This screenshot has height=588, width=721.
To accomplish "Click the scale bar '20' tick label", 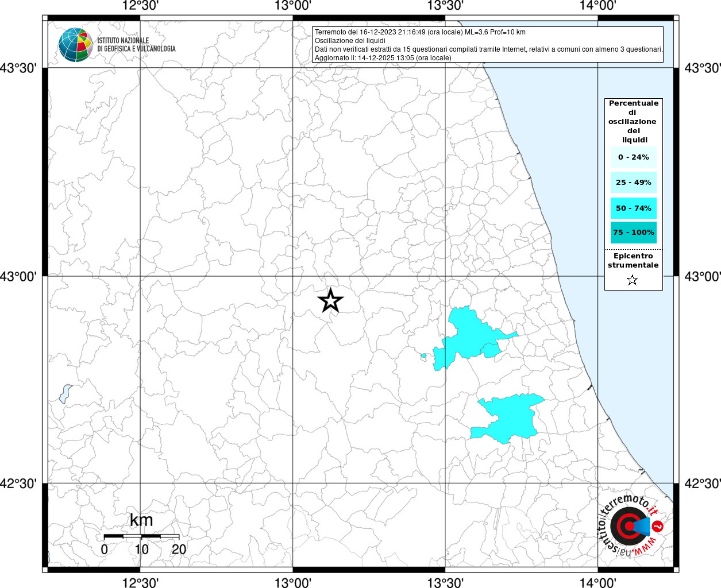I will (x=179, y=549).
